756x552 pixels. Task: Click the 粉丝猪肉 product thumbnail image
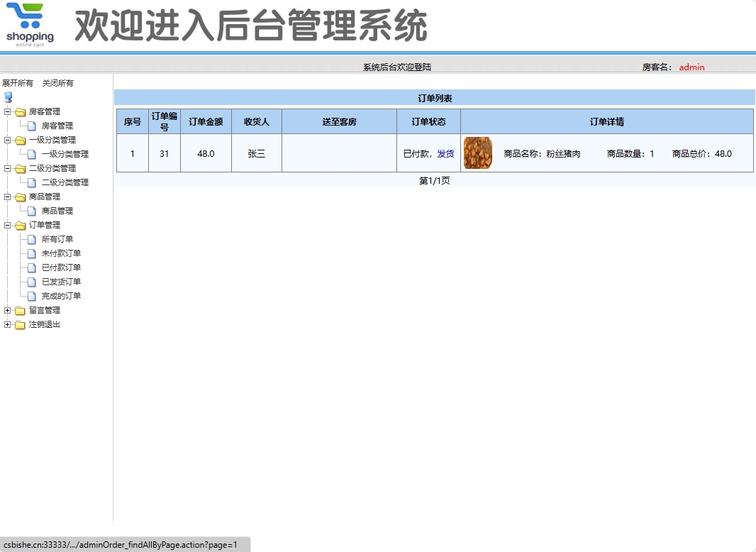pyautogui.click(x=477, y=153)
